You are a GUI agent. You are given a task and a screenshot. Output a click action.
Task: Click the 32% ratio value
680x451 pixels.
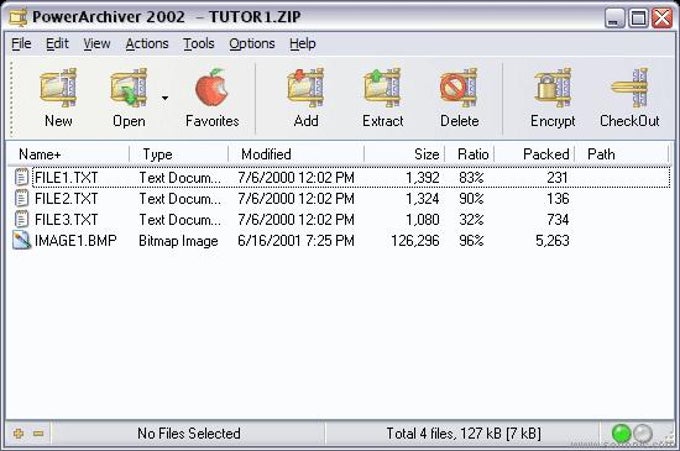[471, 219]
